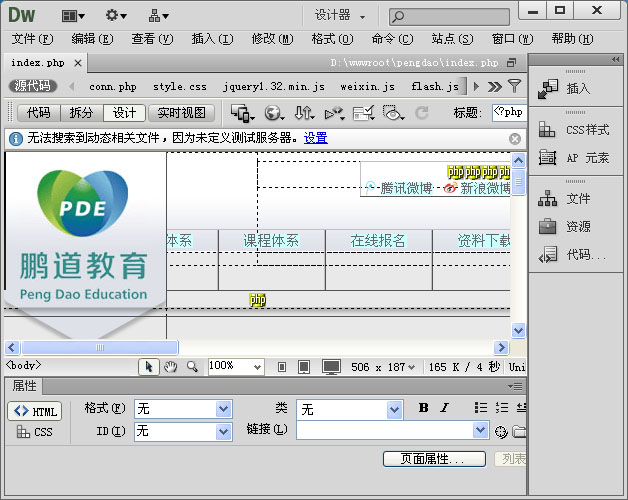Collapse the right panel group arrows
Screen dimensions: 628x500
click(x=616, y=59)
